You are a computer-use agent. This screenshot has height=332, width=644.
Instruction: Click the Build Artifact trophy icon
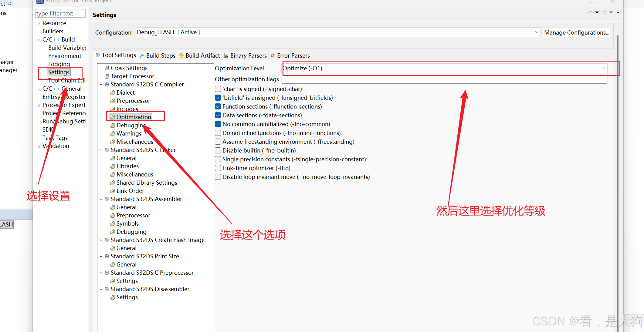[182, 55]
